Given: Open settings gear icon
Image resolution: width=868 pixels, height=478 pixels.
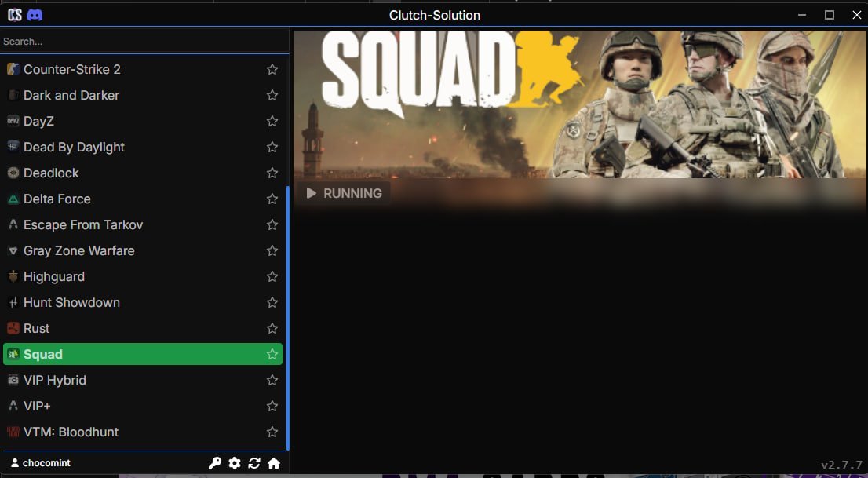Looking at the screenshot, I should 234,463.
